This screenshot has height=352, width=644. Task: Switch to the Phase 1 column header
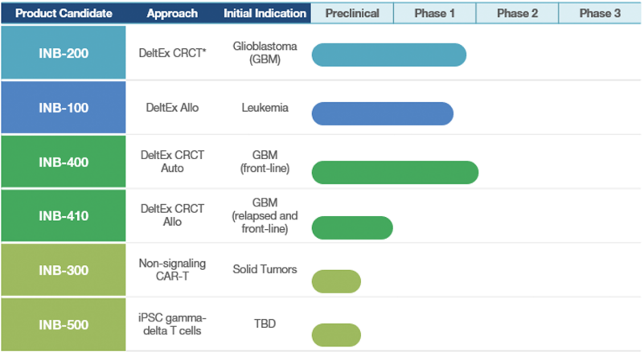(434, 14)
